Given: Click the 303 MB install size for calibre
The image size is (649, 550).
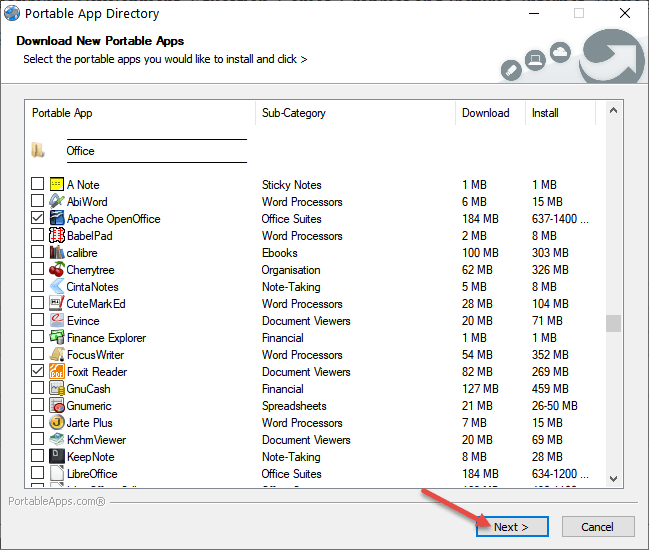Looking at the screenshot, I should coord(550,252).
